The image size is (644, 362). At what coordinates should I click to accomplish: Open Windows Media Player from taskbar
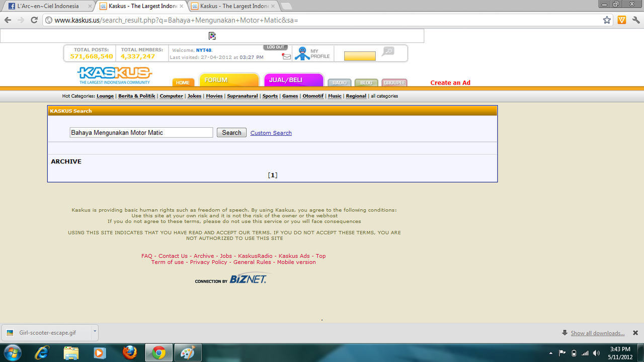click(x=100, y=353)
